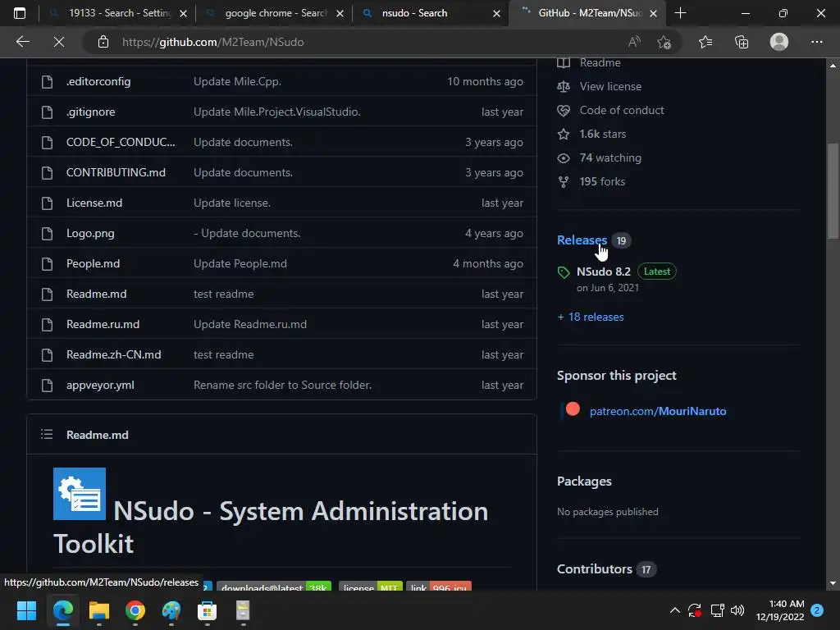
Task: Add page to favorites star icon
Action: [x=664, y=42]
